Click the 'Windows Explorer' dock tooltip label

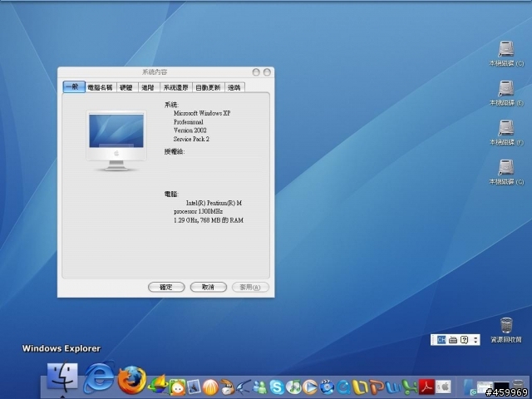[62, 348]
